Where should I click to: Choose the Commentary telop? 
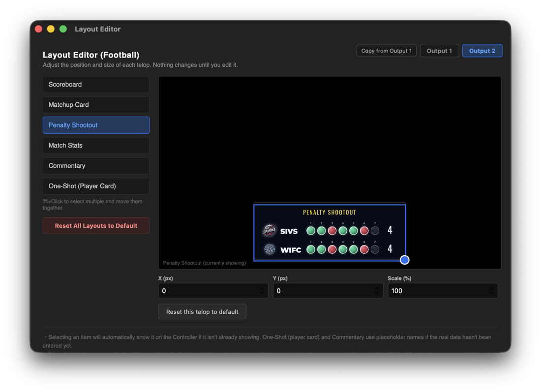pos(96,166)
